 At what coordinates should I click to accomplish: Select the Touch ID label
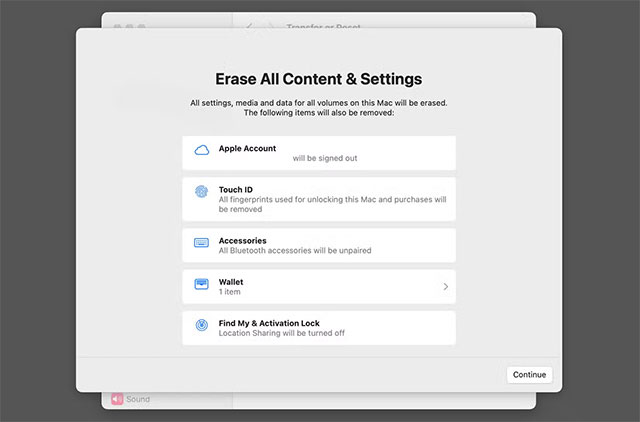(236, 190)
